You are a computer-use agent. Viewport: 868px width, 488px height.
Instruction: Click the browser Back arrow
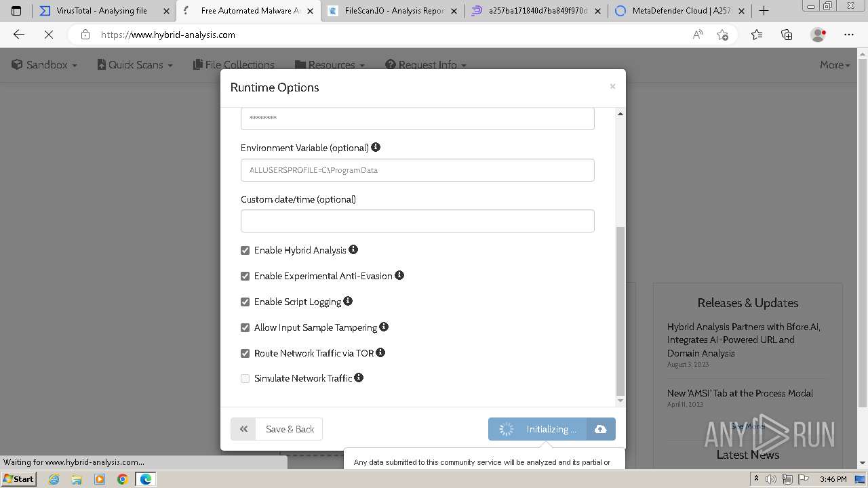19,35
